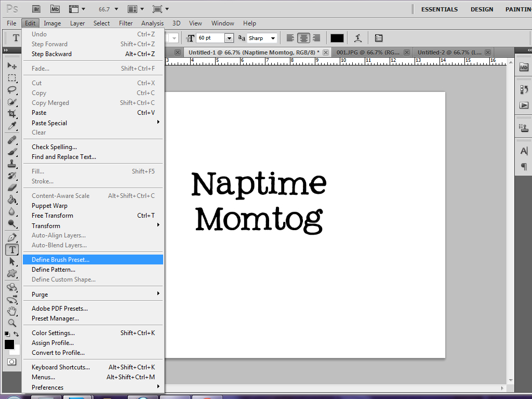The width and height of the screenshot is (532, 399).
Task: Launch Adobe Bridge from the Br icon
Action: click(x=36, y=9)
